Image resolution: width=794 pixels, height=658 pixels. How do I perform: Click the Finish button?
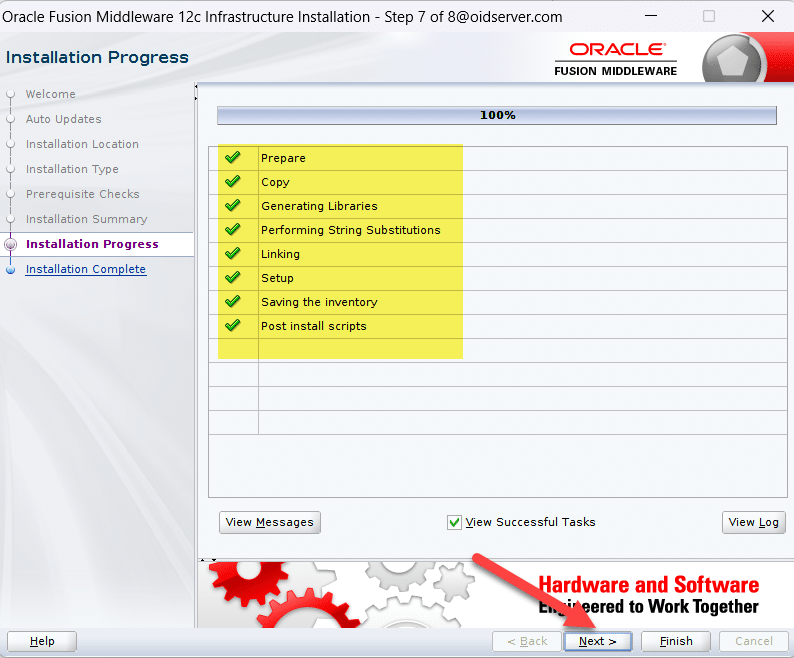[676, 641]
